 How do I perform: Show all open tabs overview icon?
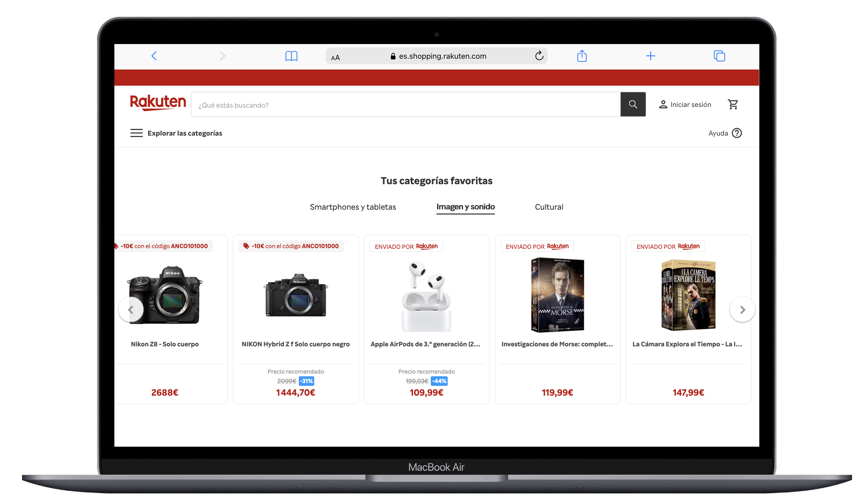719,56
